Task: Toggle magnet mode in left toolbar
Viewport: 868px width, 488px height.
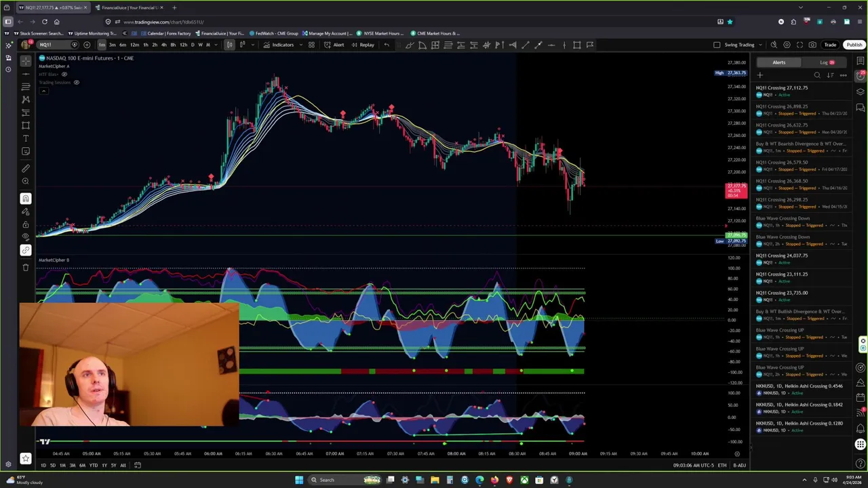Action: pyautogui.click(x=26, y=199)
